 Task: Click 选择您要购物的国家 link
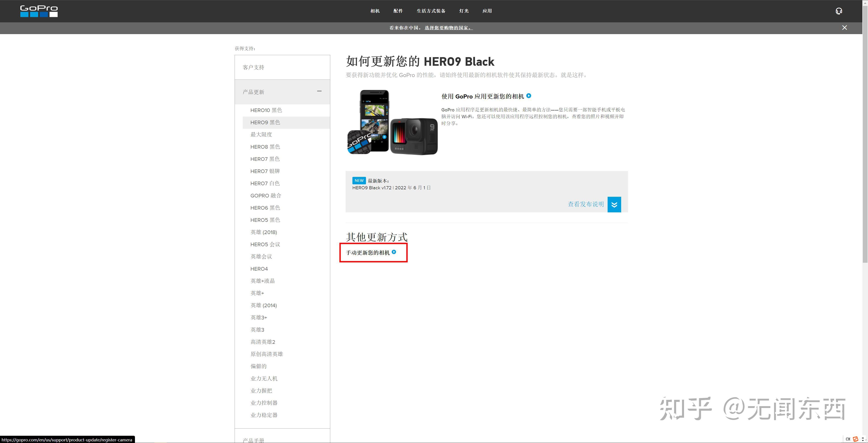point(448,28)
